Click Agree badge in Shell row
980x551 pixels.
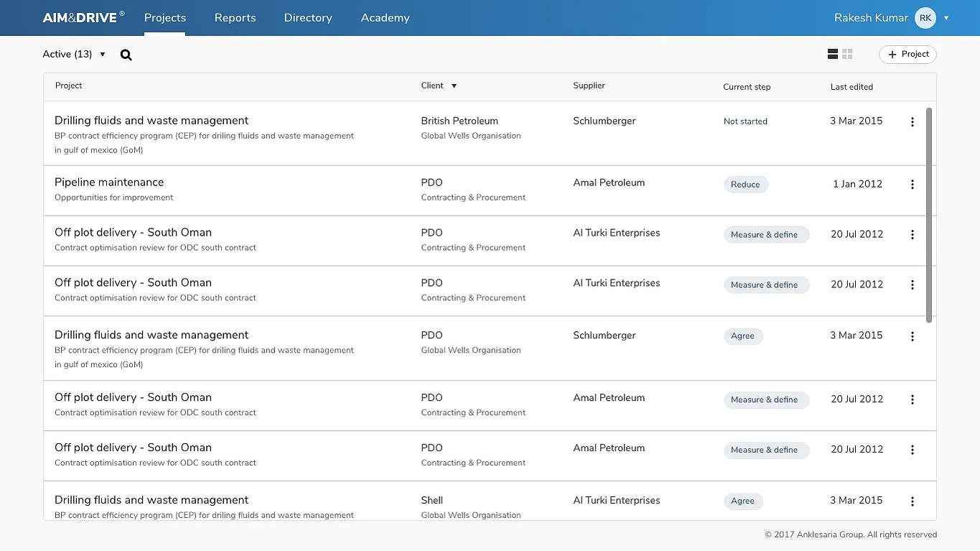coord(743,501)
